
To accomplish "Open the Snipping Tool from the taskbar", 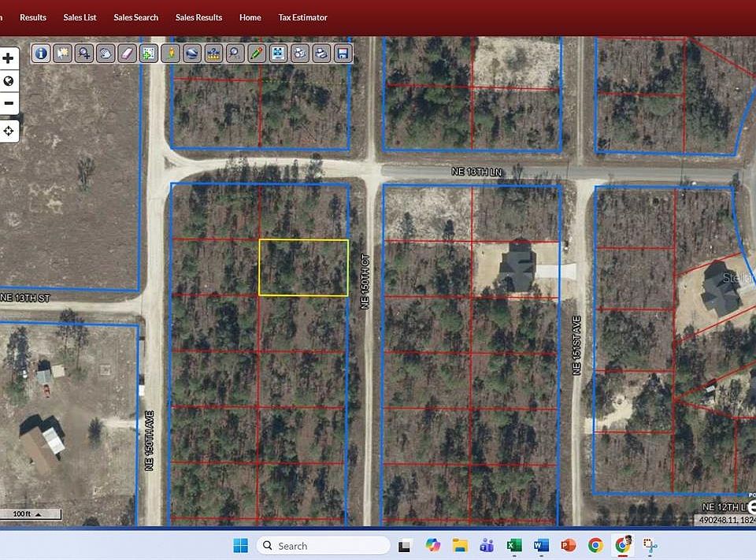I will [x=650, y=546].
